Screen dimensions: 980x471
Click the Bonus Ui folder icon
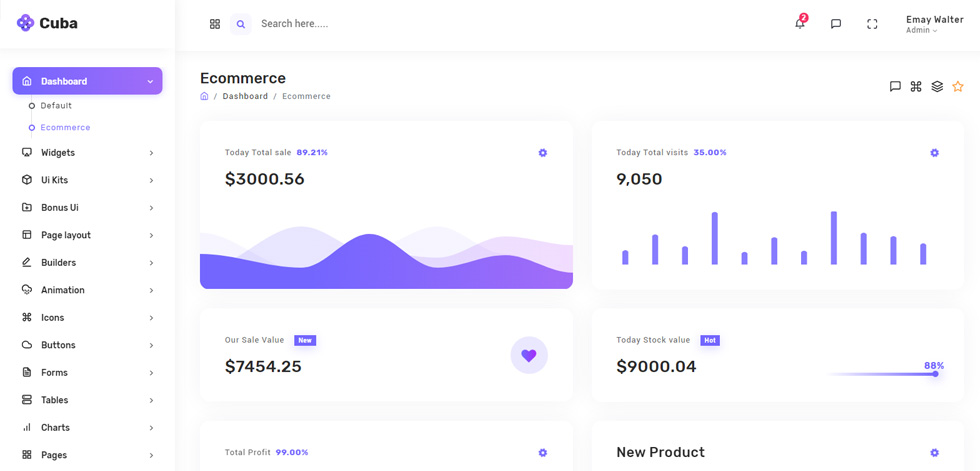[26, 207]
